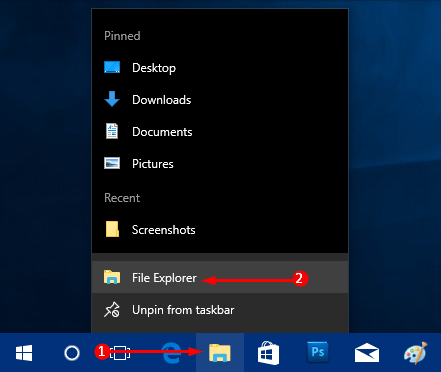441x372 pixels.
Task: Open the Paint palette icon on the taskbar
Action: (415, 353)
